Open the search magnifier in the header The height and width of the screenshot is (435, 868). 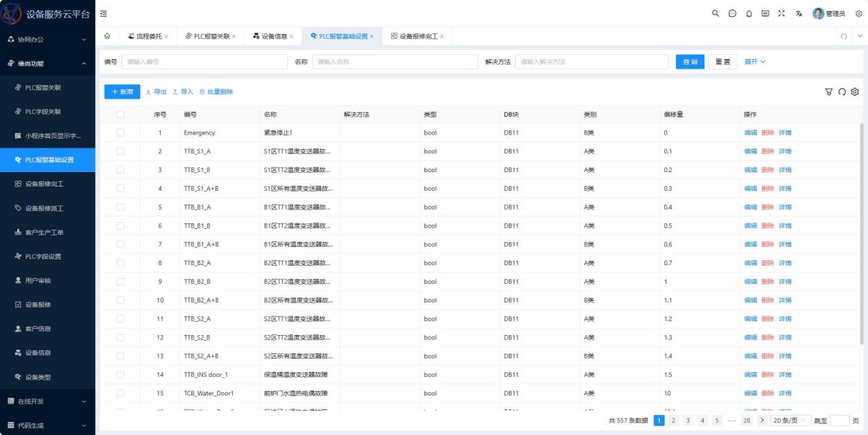715,14
